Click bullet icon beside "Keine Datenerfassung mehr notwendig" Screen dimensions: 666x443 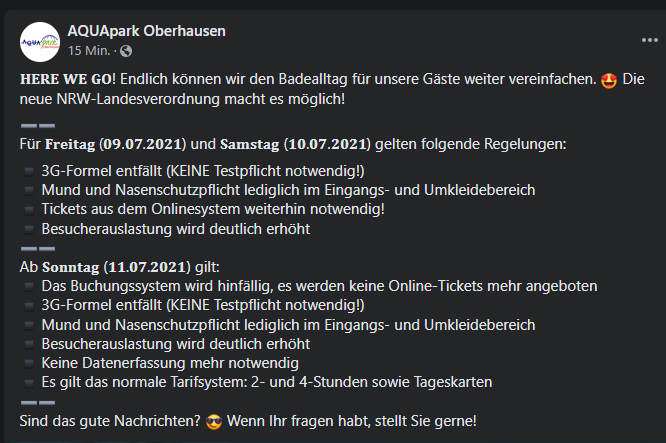tap(27, 363)
